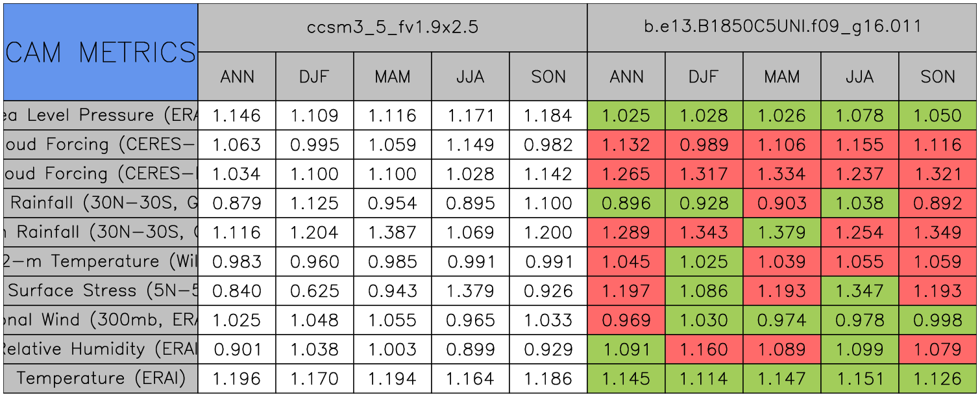Click the white cell showing 1.146
The image size is (980, 397).
(x=237, y=116)
